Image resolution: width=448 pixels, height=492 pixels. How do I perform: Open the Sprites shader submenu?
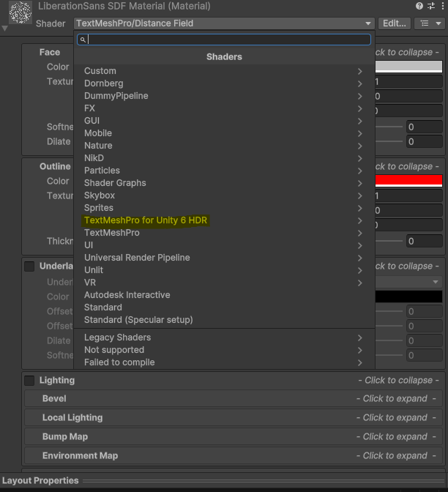(224, 208)
